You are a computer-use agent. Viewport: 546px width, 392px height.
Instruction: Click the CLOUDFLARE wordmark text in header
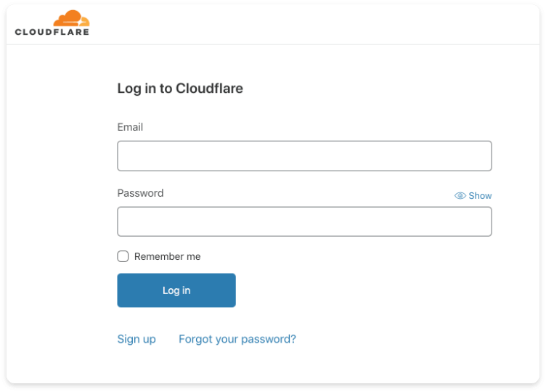point(52,32)
